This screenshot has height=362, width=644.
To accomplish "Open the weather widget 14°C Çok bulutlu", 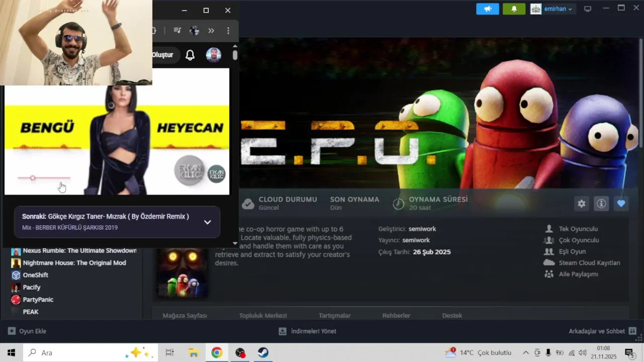I will [478, 352].
